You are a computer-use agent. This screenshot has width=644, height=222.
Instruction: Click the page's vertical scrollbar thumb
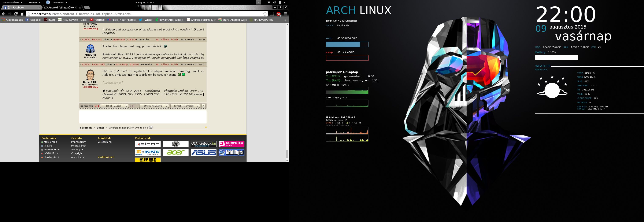287,154
